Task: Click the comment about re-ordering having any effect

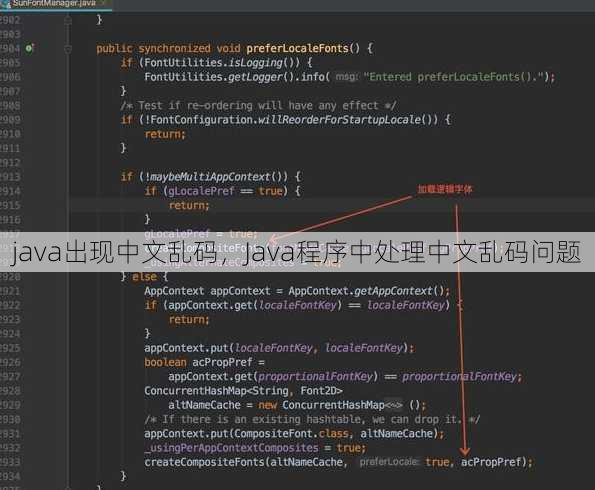Action: coord(259,106)
